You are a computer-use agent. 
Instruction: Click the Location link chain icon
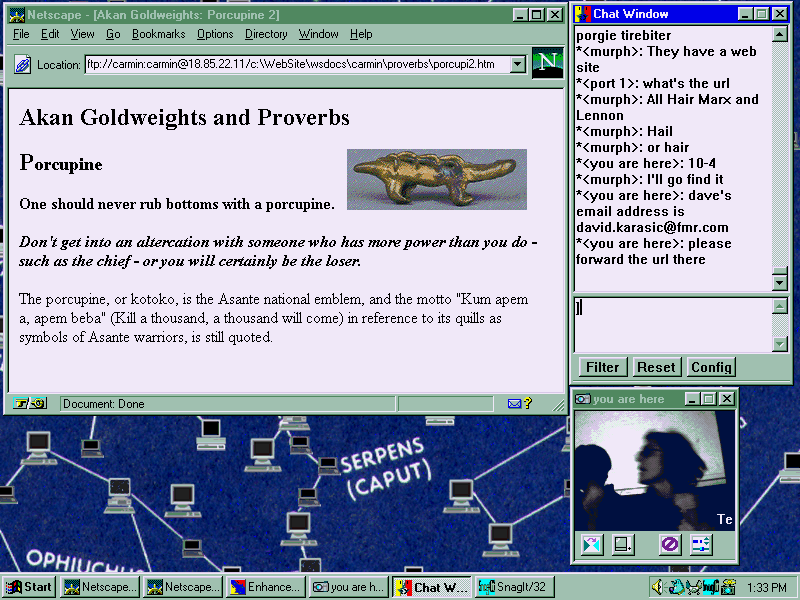22,65
